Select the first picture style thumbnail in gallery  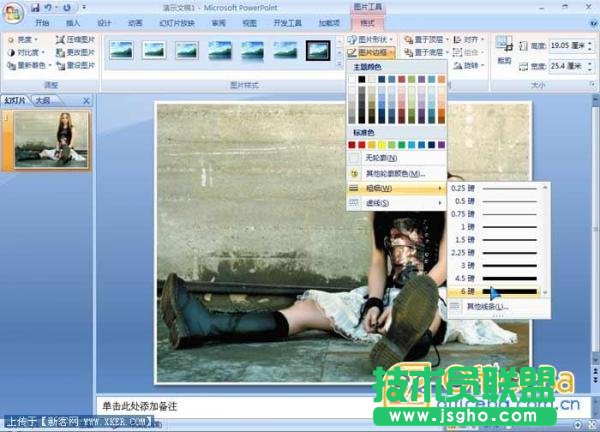click(x=121, y=49)
